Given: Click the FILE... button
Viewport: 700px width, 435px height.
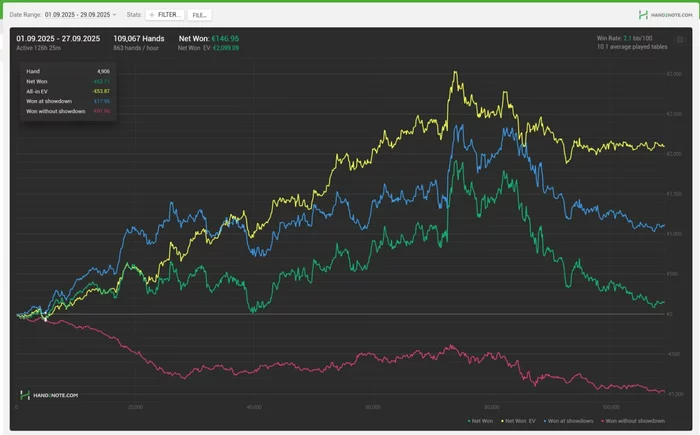Looking at the screenshot, I should (200, 15).
